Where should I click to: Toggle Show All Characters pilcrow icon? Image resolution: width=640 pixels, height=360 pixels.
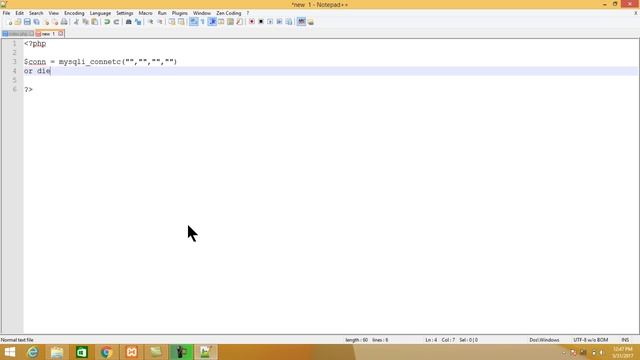[x=203, y=22]
